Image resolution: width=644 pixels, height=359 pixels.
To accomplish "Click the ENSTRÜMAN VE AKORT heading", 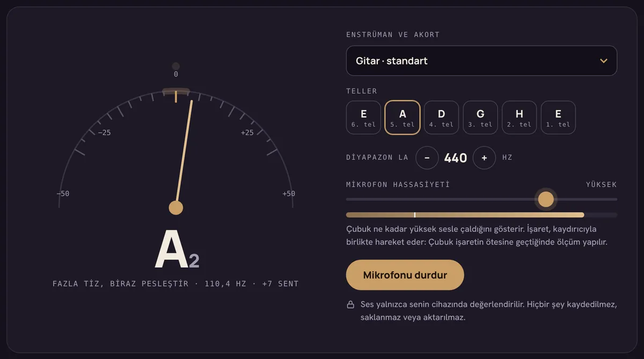I will (393, 34).
